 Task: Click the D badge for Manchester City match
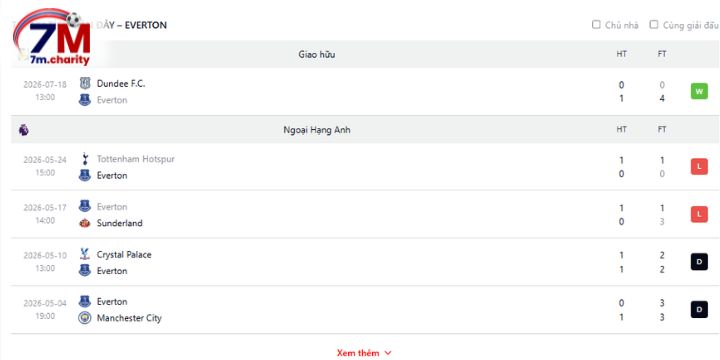click(699, 310)
